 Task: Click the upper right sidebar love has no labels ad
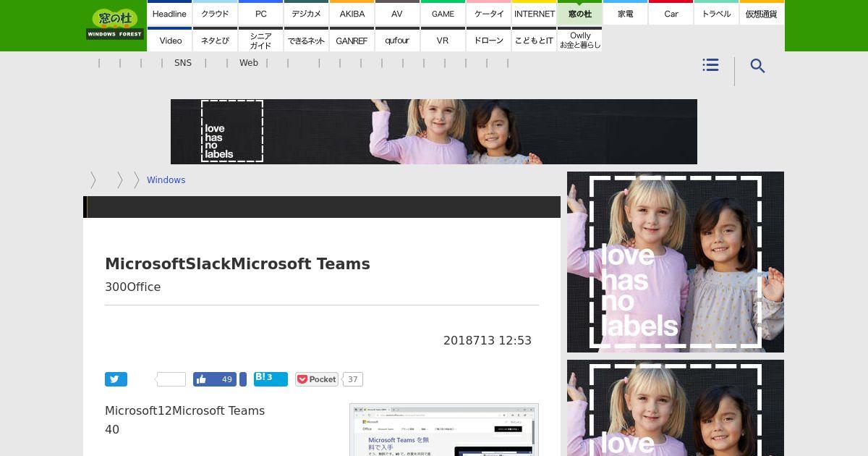pyautogui.click(x=676, y=262)
